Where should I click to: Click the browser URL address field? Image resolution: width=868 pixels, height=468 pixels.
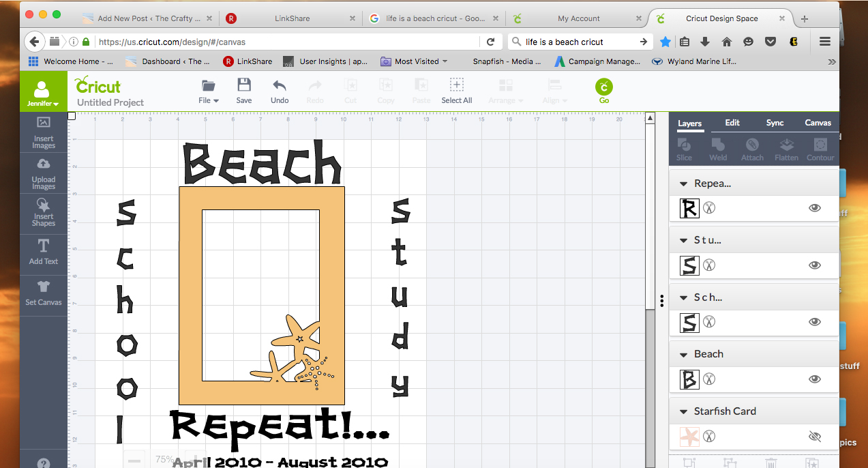click(x=286, y=42)
